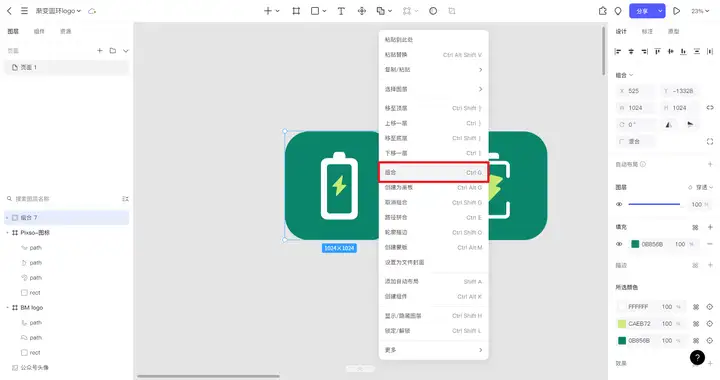Viewport: 720px width, 380px height.
Task: Flip the selection vertically
Action: pos(690,124)
